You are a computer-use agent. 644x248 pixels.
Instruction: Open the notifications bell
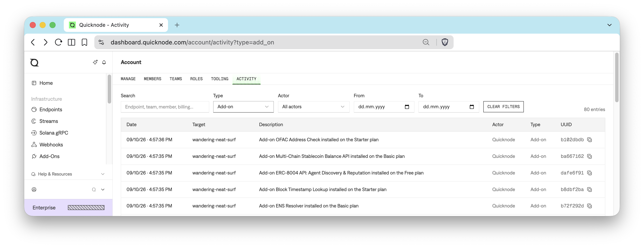click(x=104, y=62)
